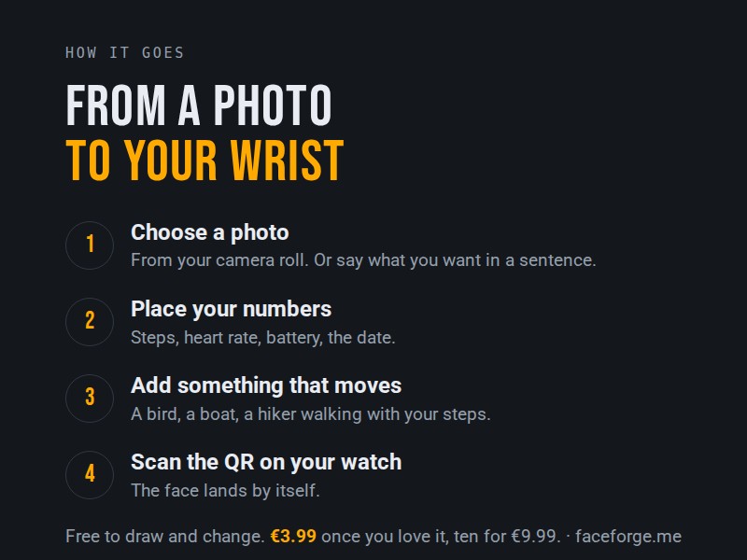Click 'From your camera roll' description text
This screenshot has height=560, width=747.
tap(363, 260)
